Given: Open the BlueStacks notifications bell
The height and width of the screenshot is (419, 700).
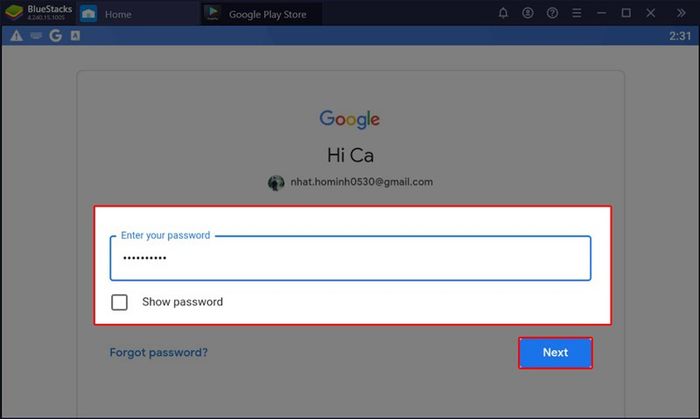Looking at the screenshot, I should [x=503, y=13].
